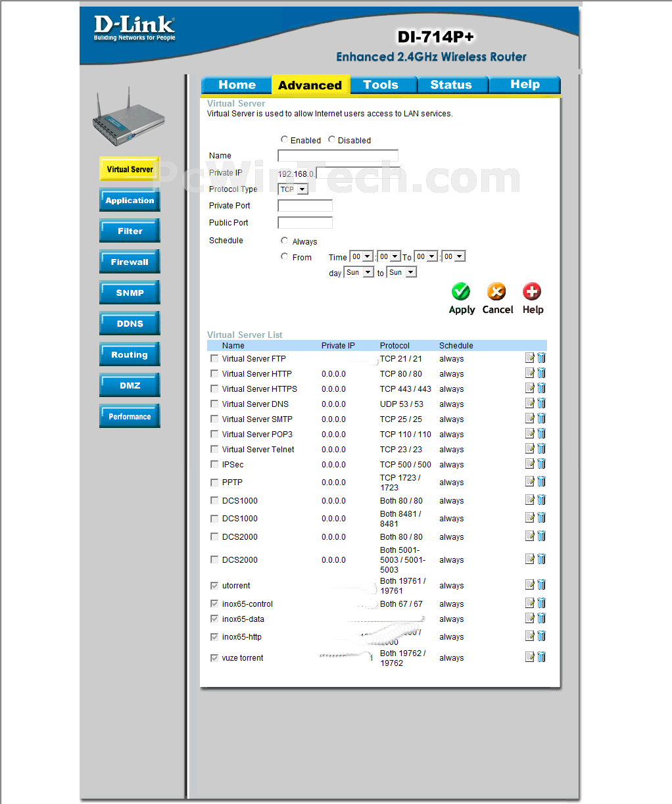This screenshot has width=672, height=804.
Task: Edit the Virtual Server FTP entry
Action: (529, 358)
